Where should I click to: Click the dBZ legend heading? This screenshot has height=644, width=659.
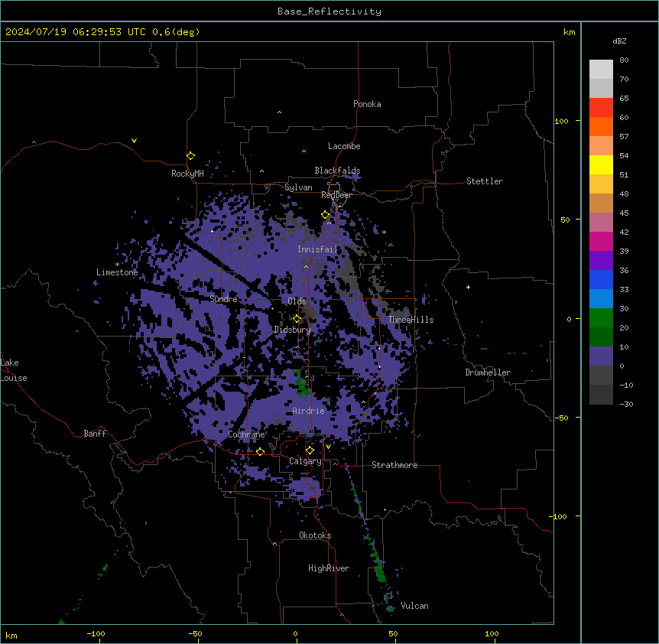pos(619,41)
